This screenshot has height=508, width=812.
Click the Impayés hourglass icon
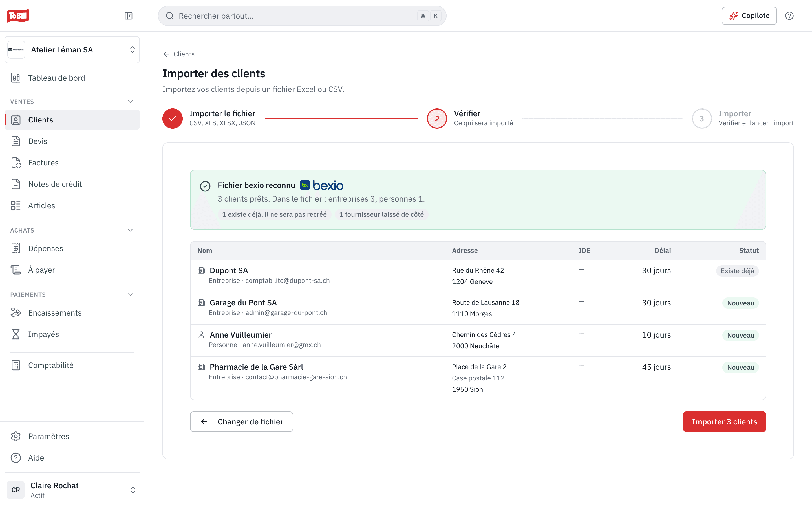[16, 334]
